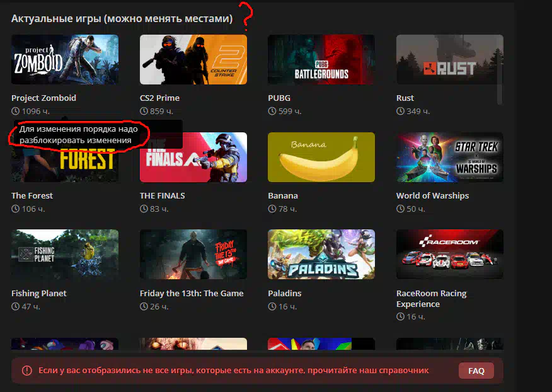552x392 pixels.
Task: Click the 1096 ч. playtime value
Action: [35, 112]
